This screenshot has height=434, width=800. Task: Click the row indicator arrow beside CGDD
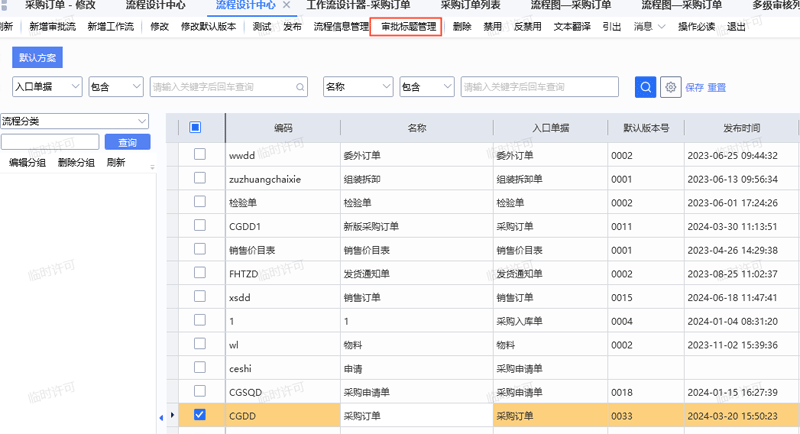tap(172, 415)
